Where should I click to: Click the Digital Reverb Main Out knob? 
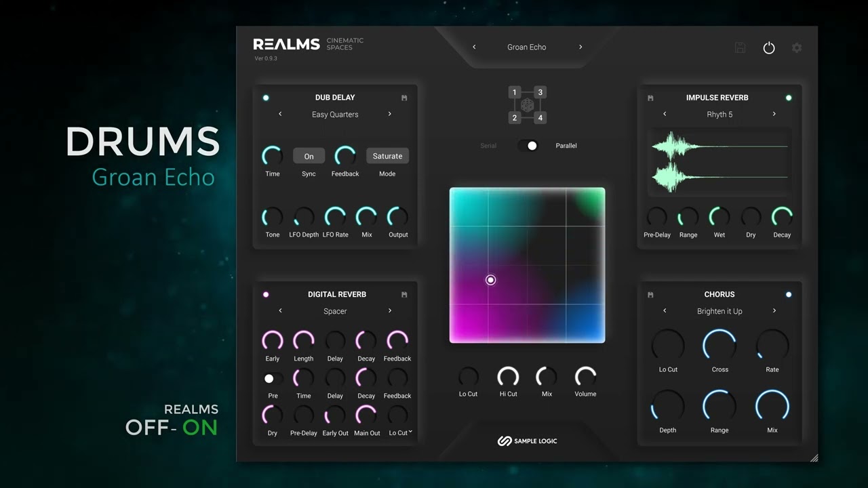[366, 415]
